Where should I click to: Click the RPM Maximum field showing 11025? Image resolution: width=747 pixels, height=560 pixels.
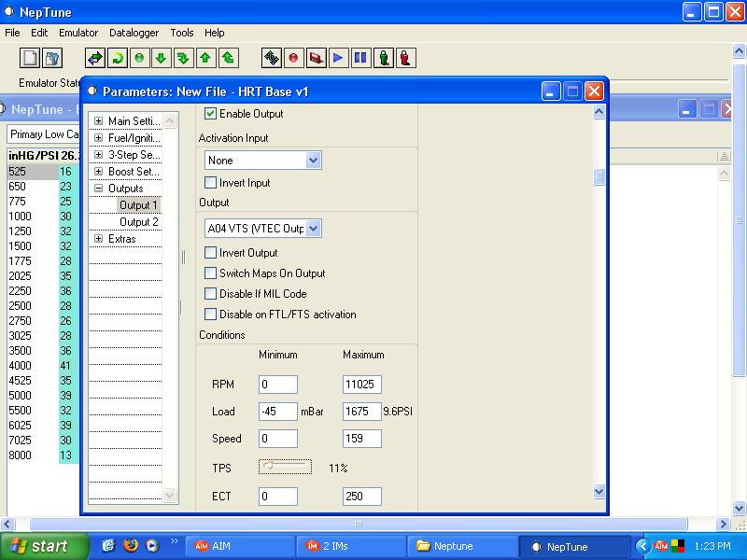point(362,385)
